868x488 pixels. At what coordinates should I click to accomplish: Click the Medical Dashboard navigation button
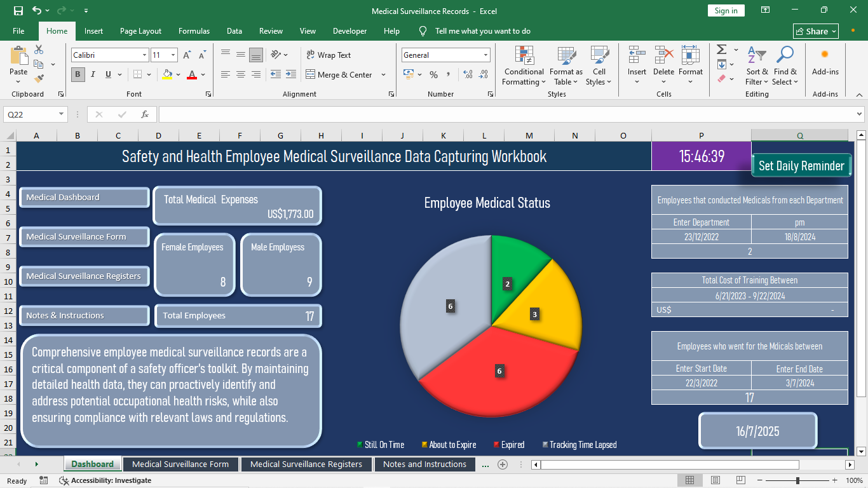[85, 198]
